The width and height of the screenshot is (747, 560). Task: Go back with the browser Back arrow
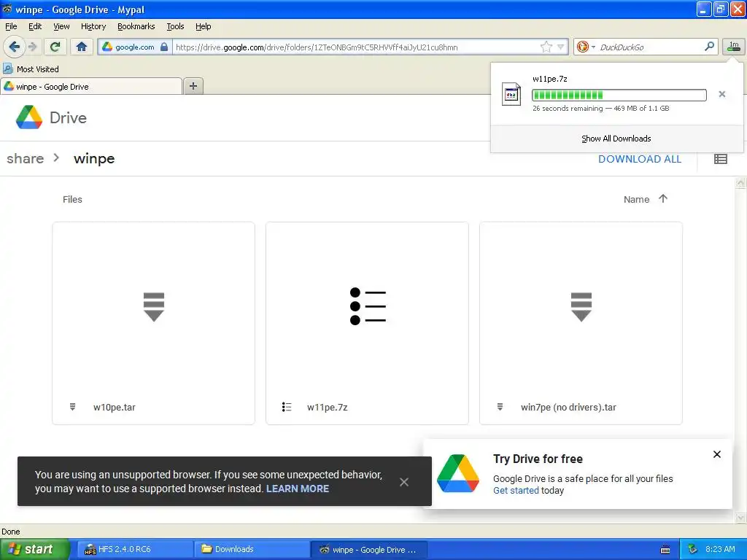click(x=14, y=47)
